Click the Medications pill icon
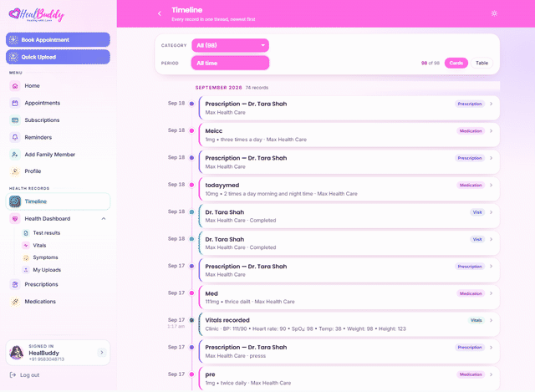Screen dimensions: 535x392 [x=15, y=302]
